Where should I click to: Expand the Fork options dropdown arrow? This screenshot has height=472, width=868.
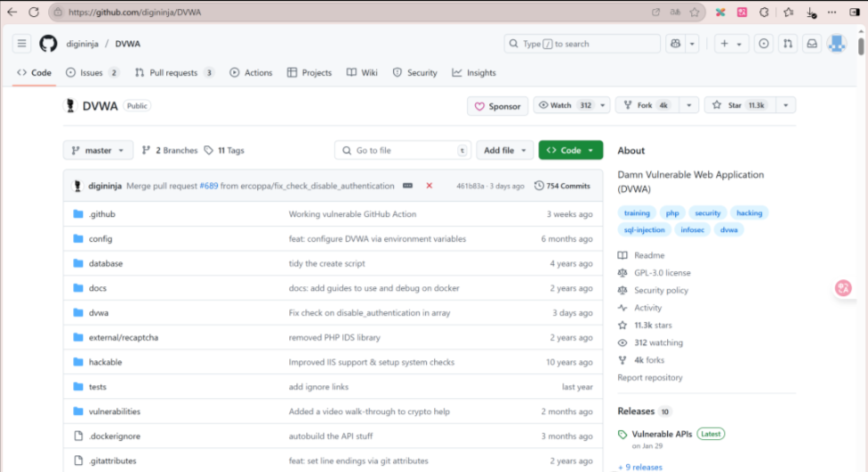click(x=689, y=105)
